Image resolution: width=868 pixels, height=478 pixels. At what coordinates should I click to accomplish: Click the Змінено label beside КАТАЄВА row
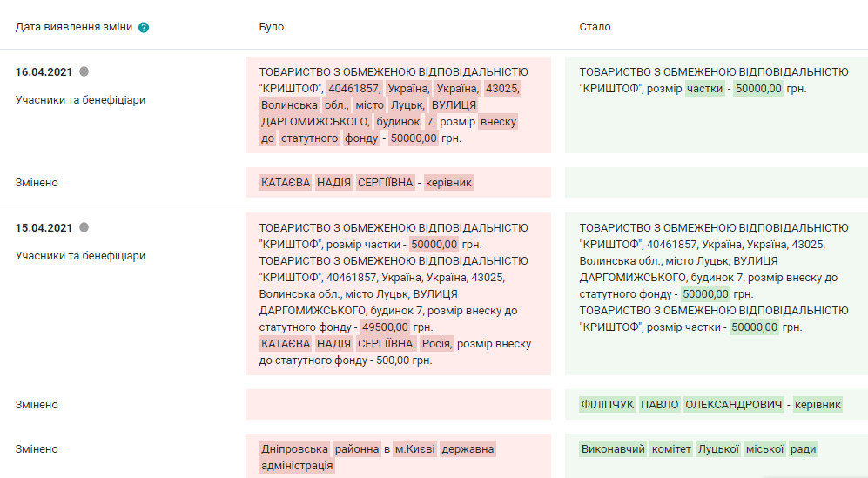click(x=37, y=183)
